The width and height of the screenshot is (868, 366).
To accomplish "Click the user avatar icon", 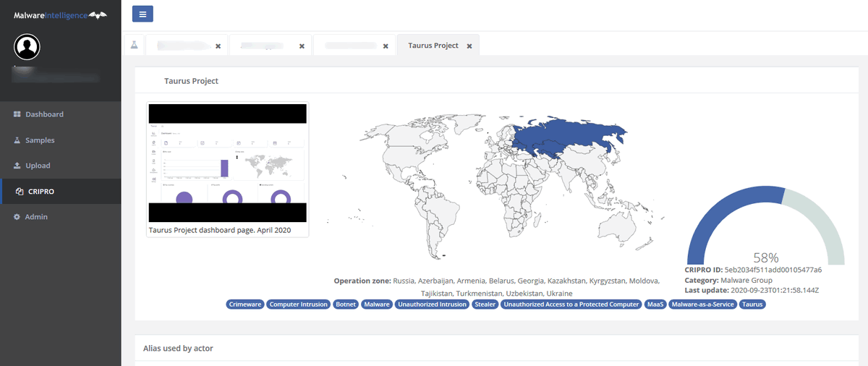I will 27,48.
